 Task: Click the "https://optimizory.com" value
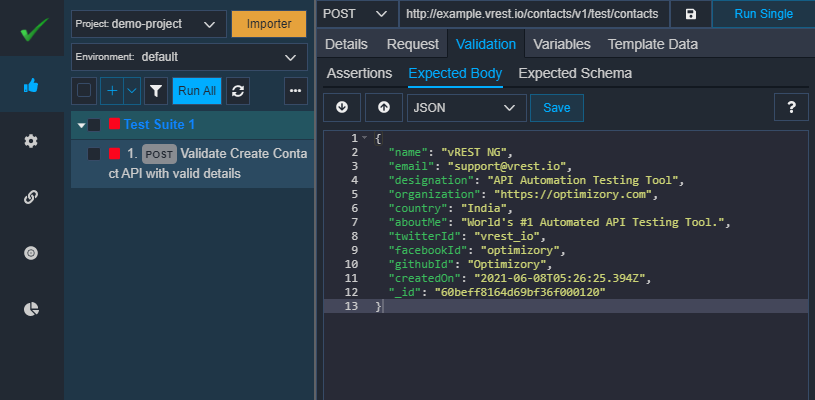click(x=573, y=194)
